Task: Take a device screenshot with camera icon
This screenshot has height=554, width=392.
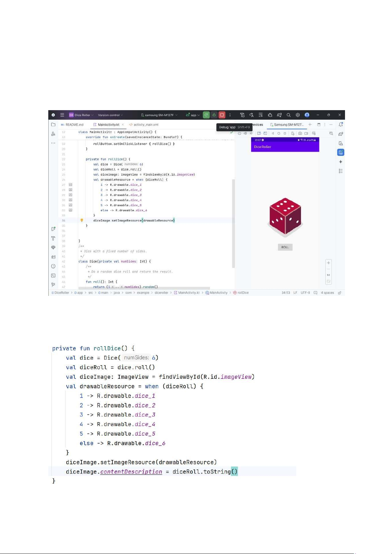Action: coord(300,133)
